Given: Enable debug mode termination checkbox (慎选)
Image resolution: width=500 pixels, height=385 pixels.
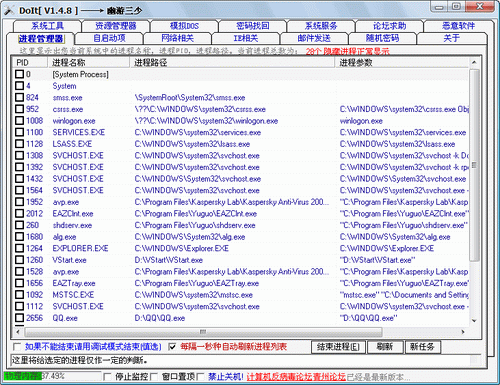Looking at the screenshot, I should 17,347.
